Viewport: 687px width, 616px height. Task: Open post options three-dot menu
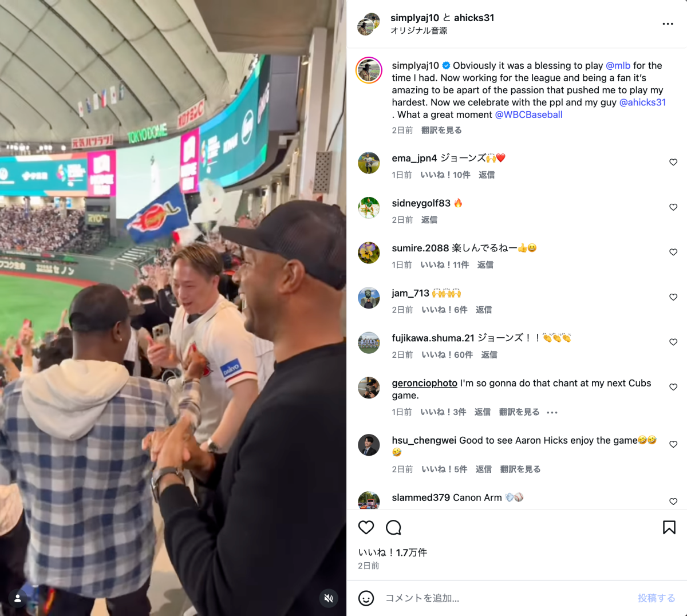click(668, 24)
